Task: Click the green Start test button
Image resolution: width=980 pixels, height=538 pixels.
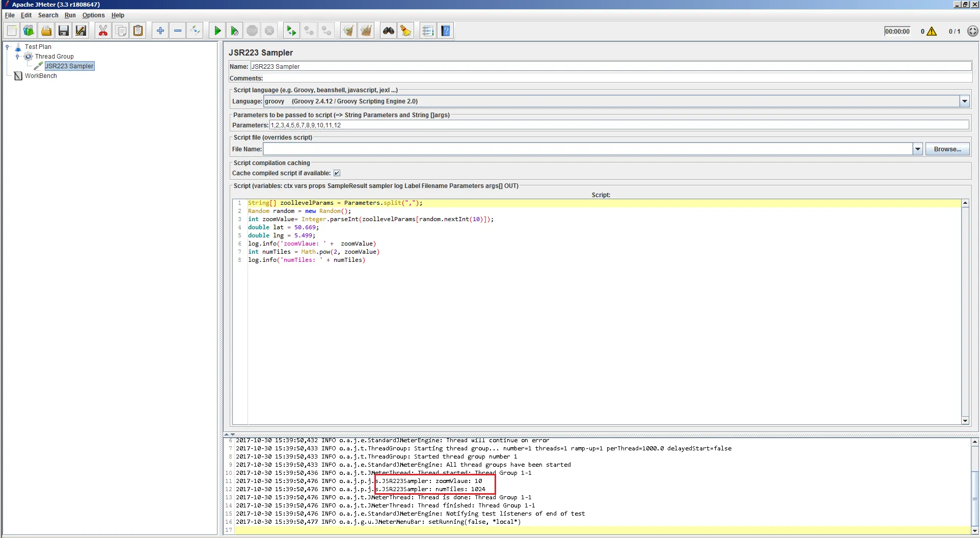Action: (217, 31)
